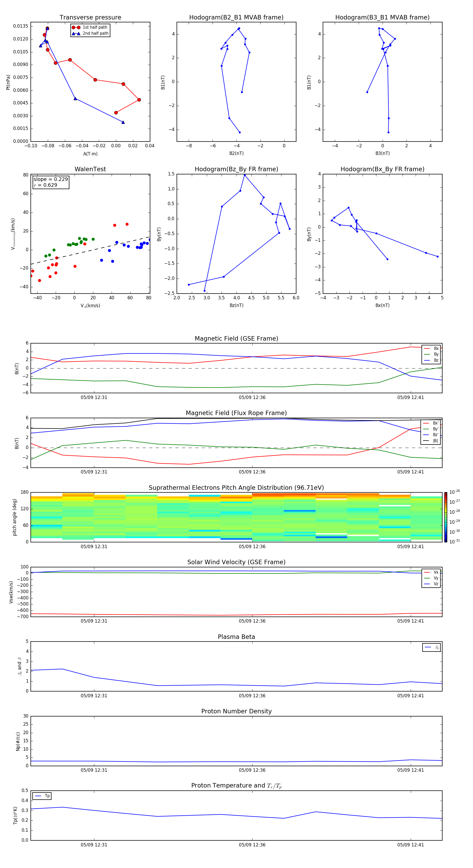Click the Tp legend in temperature panel
473x868 pixels.
[x=42, y=796]
